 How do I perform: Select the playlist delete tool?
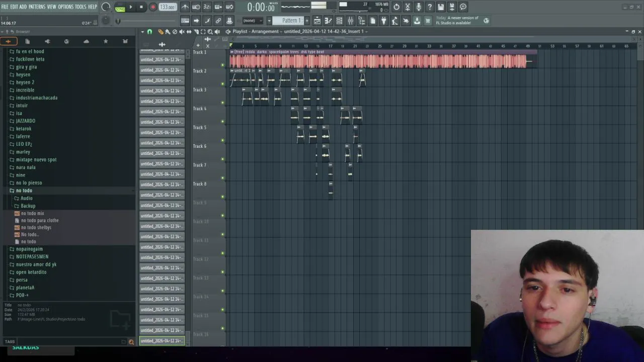coord(175,32)
